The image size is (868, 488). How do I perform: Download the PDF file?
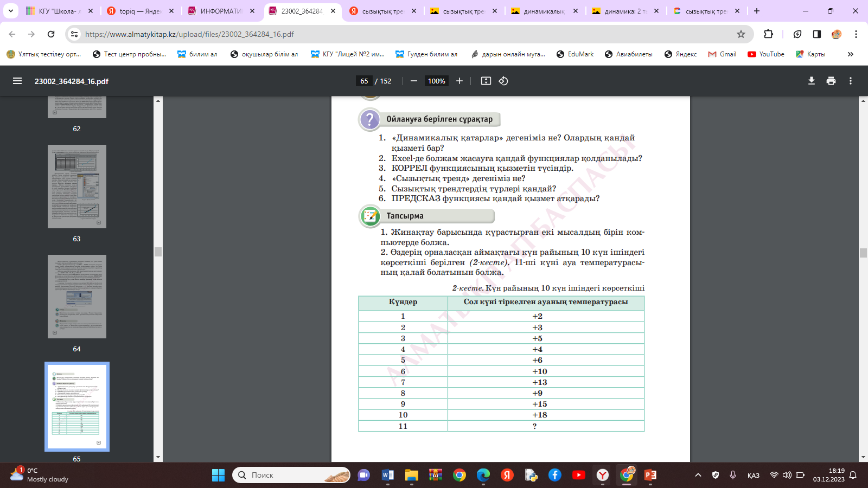812,81
